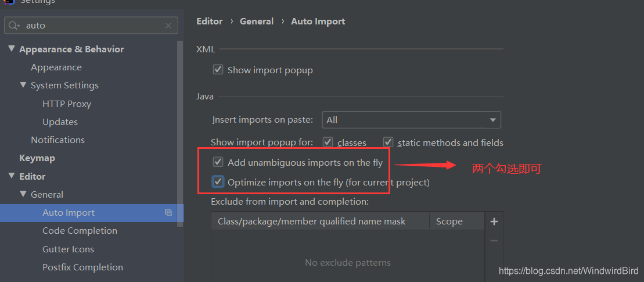
Task: Open the Insert imports on paste dropdown
Action: tap(412, 120)
